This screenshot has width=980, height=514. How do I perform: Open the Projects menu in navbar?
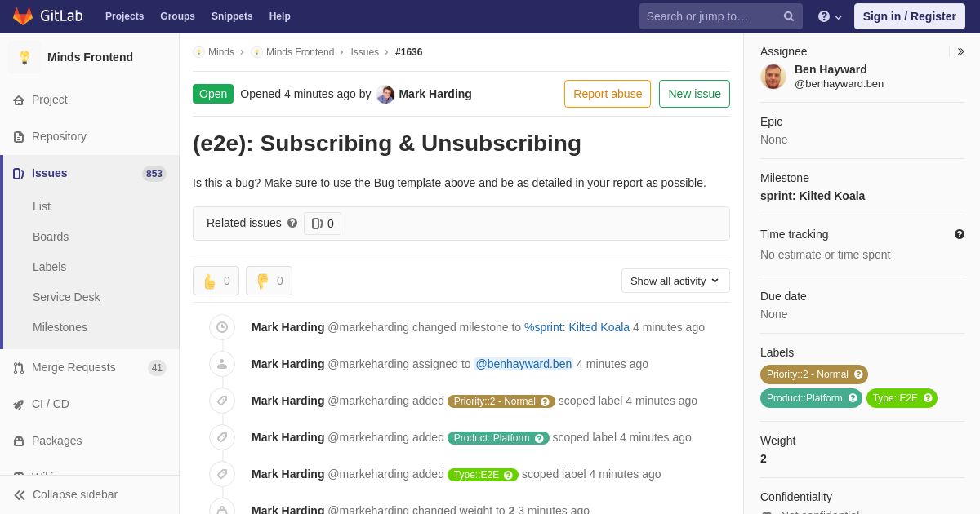124,16
